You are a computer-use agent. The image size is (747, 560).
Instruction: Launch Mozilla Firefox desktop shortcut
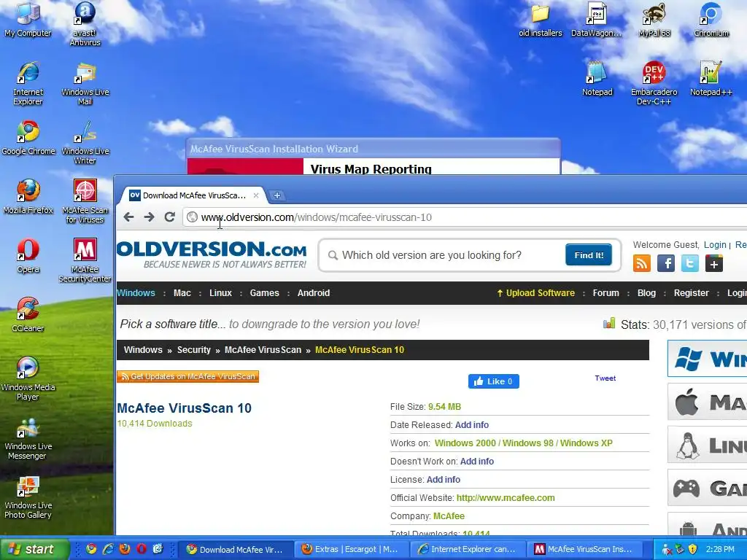pos(28,197)
